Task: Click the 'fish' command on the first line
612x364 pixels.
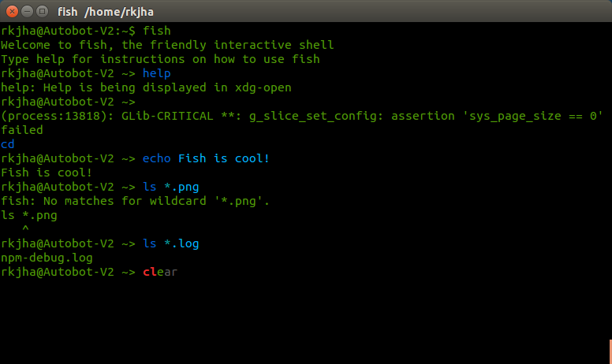Action: click(156, 31)
